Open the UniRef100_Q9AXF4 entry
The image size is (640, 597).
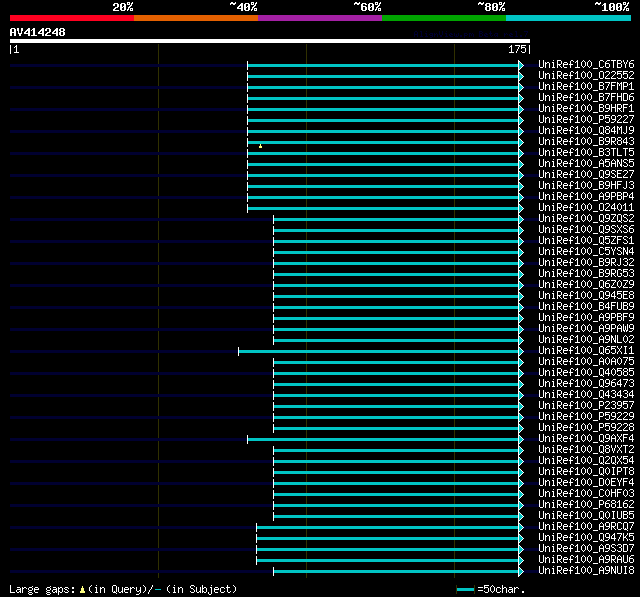[x=586, y=439]
